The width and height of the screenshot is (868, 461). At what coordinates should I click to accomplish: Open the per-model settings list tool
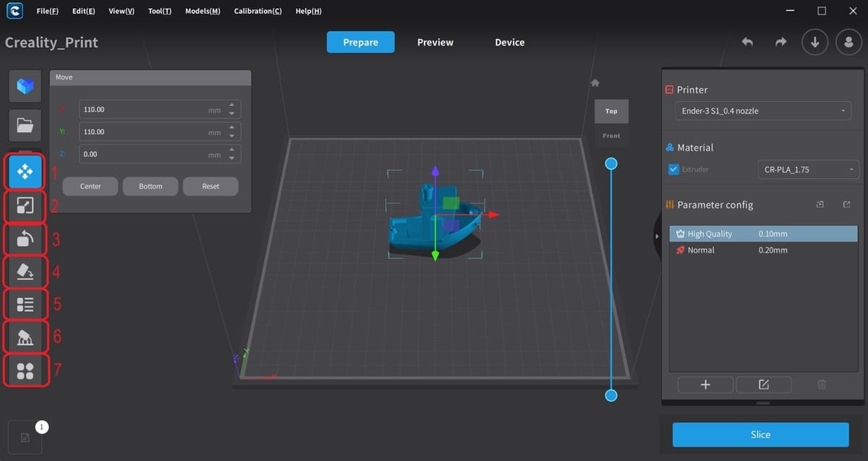point(25,303)
